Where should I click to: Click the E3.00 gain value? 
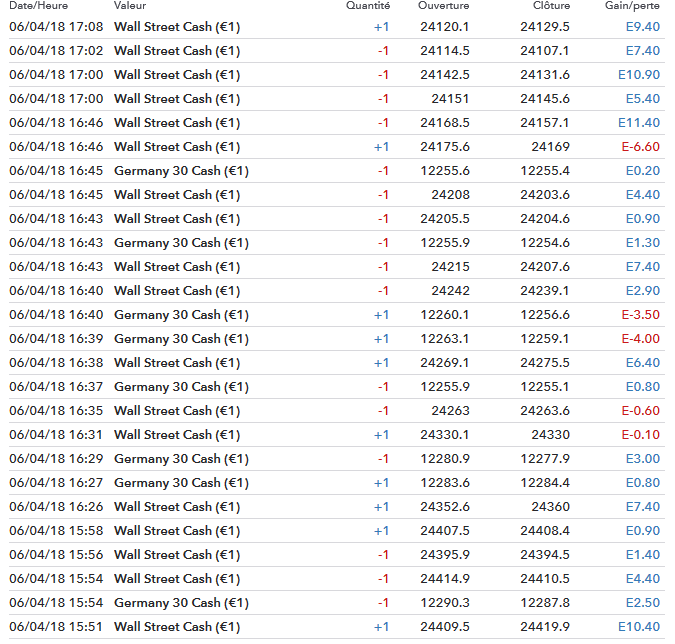click(643, 459)
